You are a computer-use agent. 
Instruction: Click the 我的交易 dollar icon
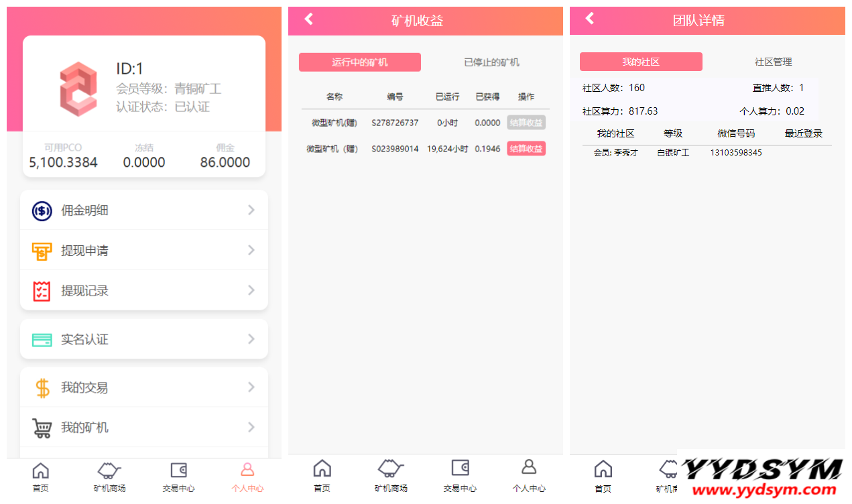click(41, 387)
